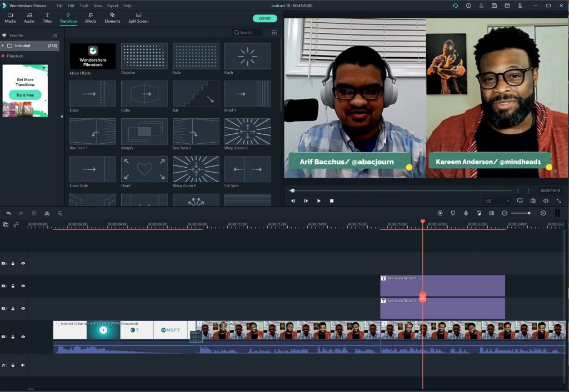
Task: Select the Heart transition thumbnail
Action: 144,169
